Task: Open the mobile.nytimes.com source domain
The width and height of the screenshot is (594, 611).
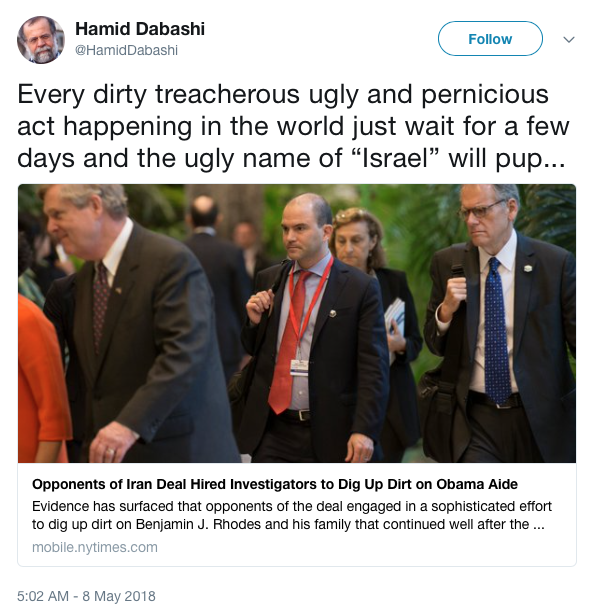Action: (95, 547)
